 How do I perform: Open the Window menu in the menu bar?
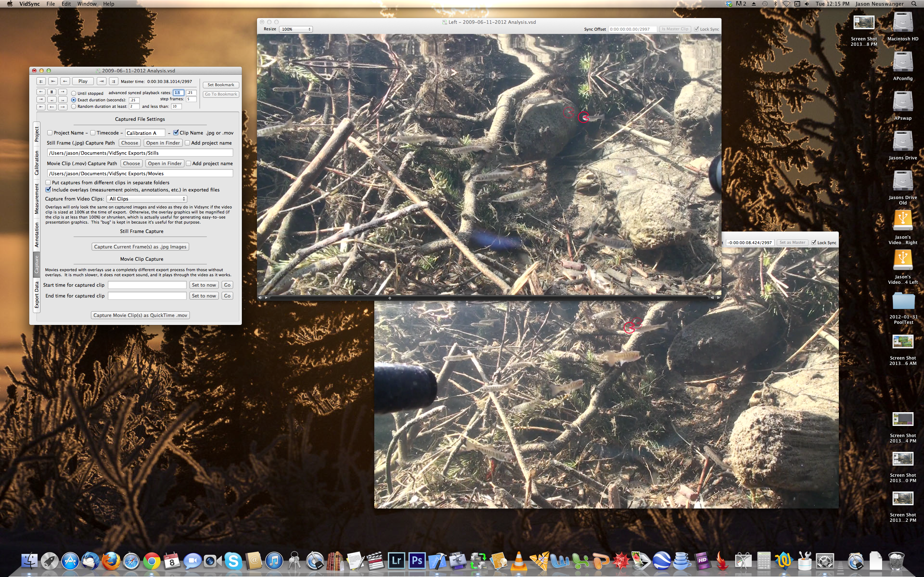pyautogui.click(x=87, y=4)
